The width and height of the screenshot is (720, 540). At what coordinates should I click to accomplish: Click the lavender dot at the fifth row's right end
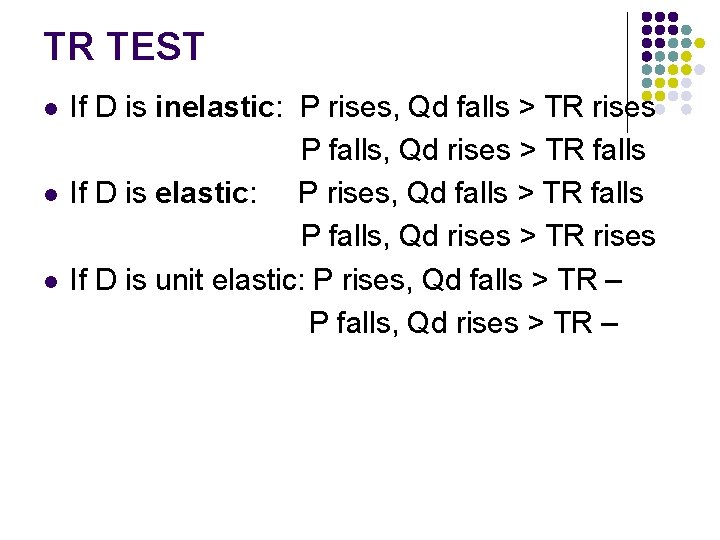tap(700, 69)
